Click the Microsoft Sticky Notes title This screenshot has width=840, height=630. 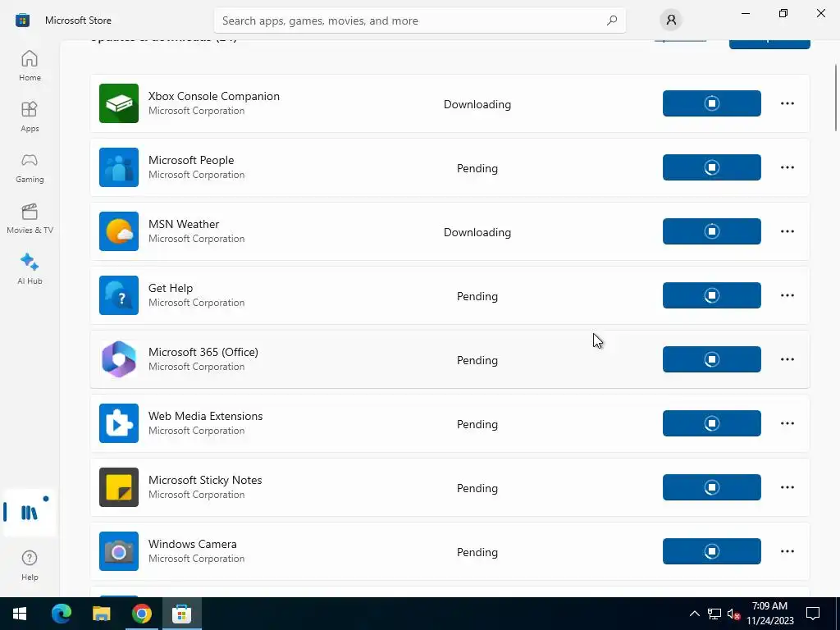205,480
